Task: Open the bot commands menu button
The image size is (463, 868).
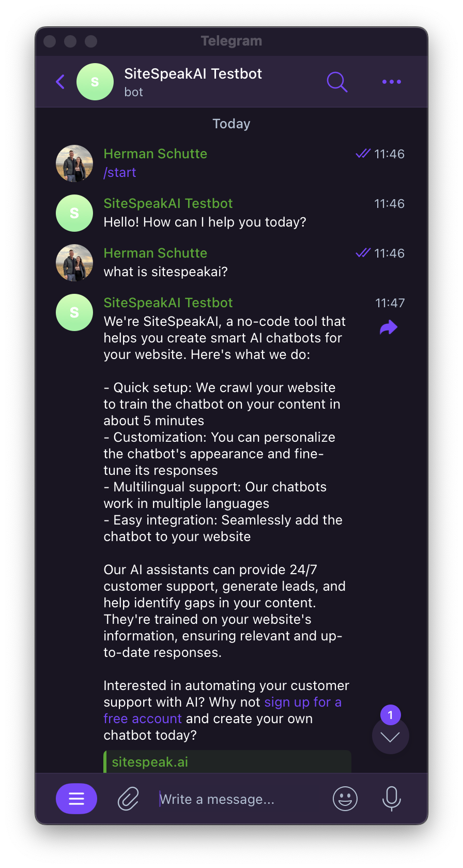Action: tap(76, 799)
